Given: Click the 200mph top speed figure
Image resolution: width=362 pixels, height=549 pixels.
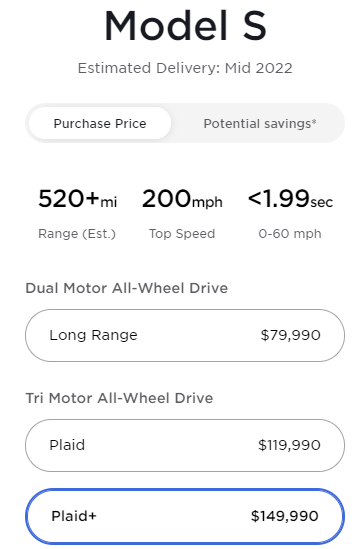Looking at the screenshot, I should (x=182, y=199).
